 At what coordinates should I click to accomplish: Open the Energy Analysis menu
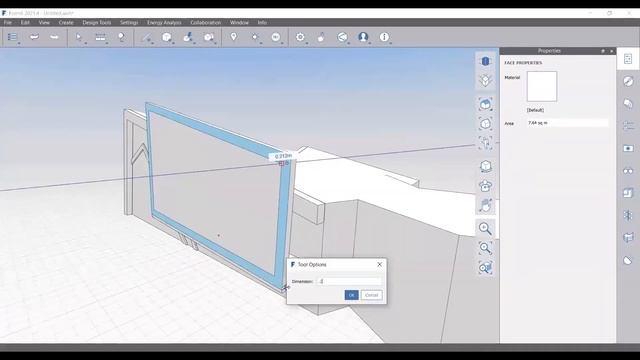click(164, 22)
